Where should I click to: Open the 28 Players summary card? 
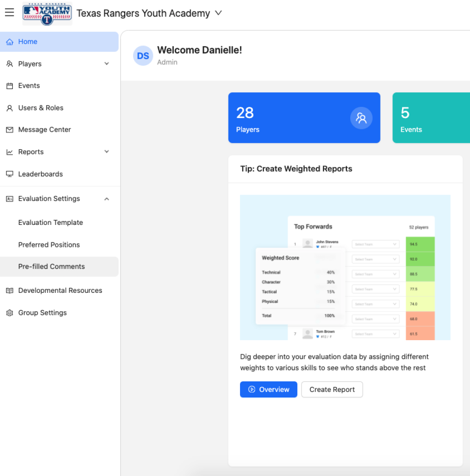[304, 118]
